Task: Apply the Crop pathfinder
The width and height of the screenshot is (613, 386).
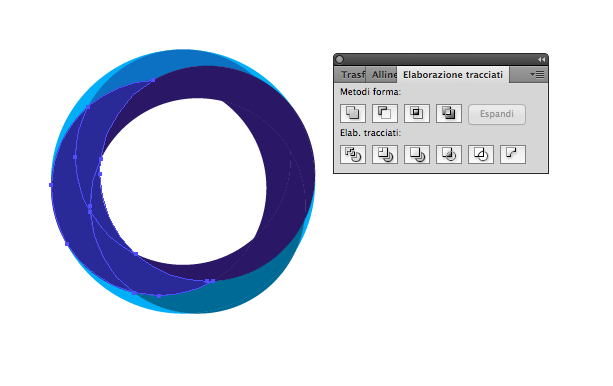Action: [449, 154]
